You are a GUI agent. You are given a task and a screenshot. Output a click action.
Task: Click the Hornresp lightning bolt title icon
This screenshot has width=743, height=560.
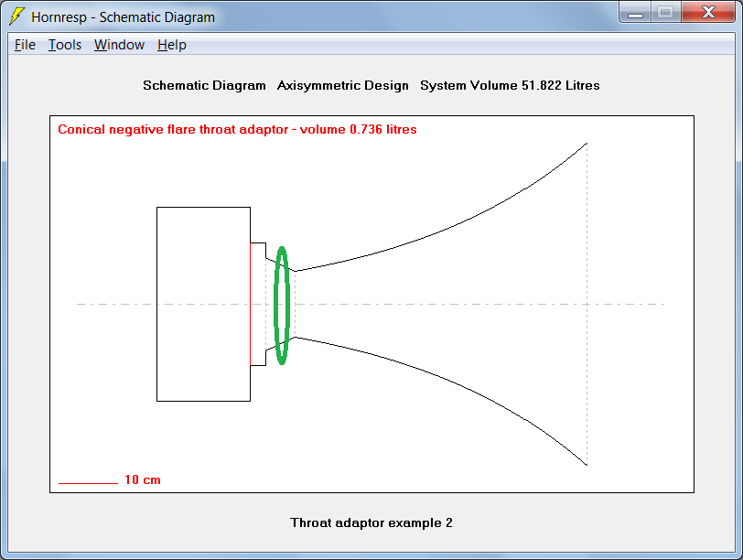(17, 16)
